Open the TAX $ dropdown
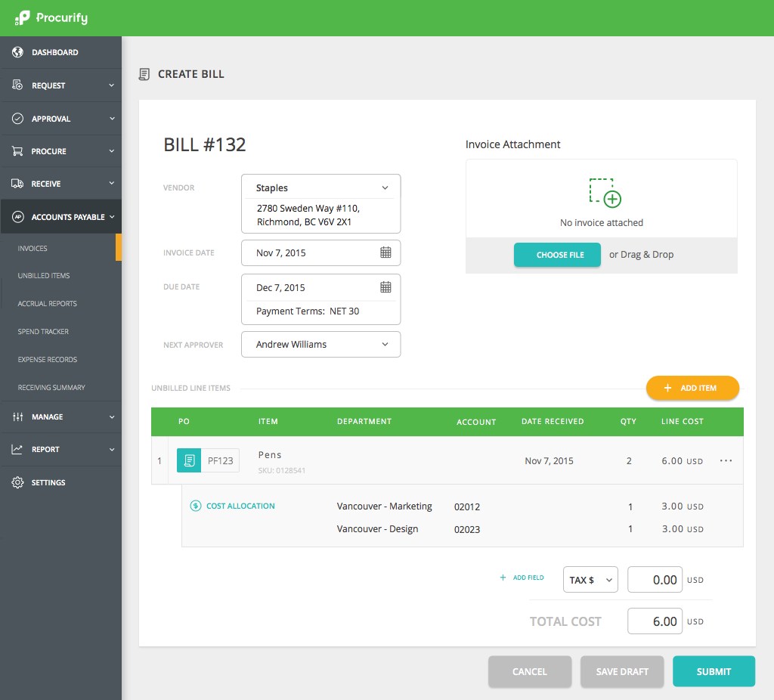The height and width of the screenshot is (700, 774). (x=590, y=580)
